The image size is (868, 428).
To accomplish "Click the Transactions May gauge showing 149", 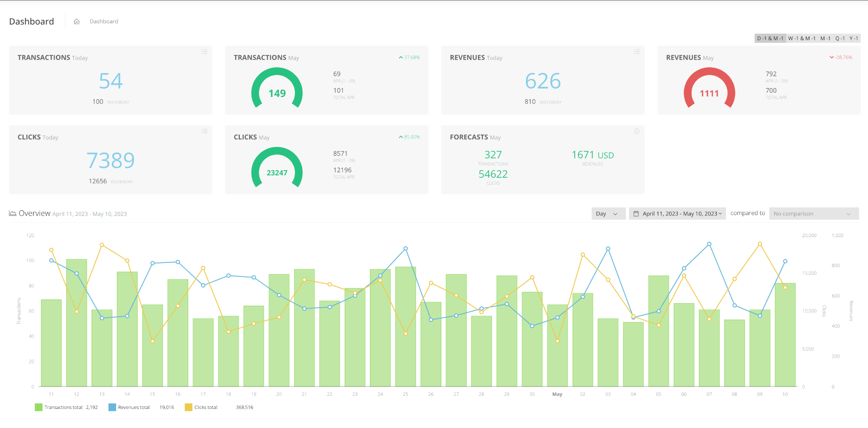I will click(277, 88).
